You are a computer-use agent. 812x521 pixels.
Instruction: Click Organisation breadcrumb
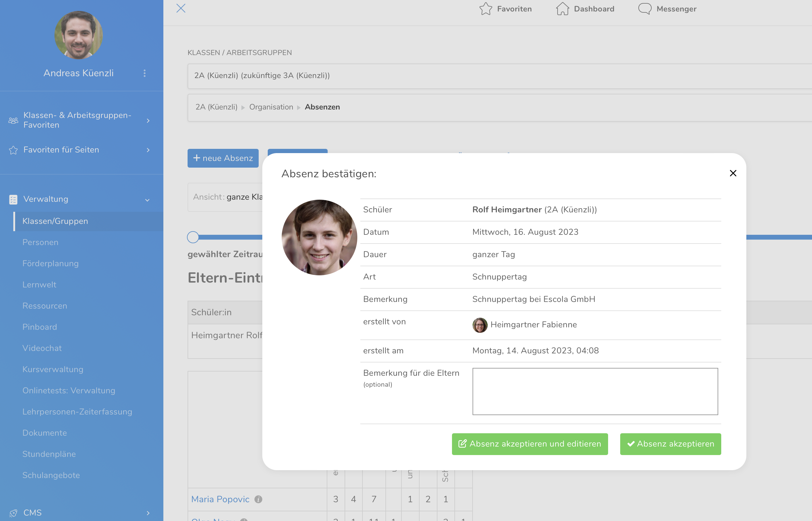(271, 107)
